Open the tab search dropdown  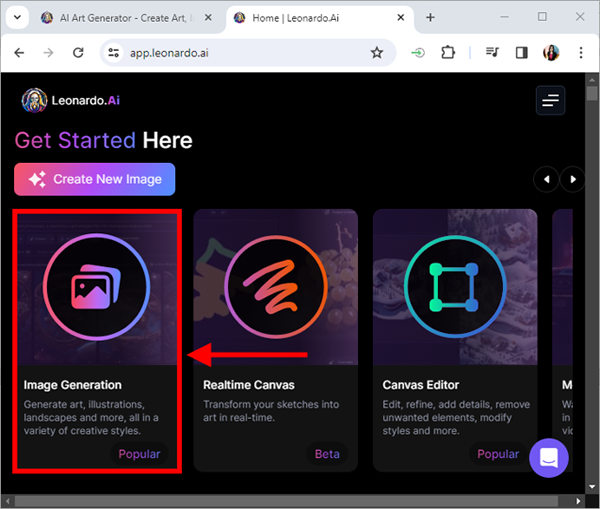pos(18,17)
